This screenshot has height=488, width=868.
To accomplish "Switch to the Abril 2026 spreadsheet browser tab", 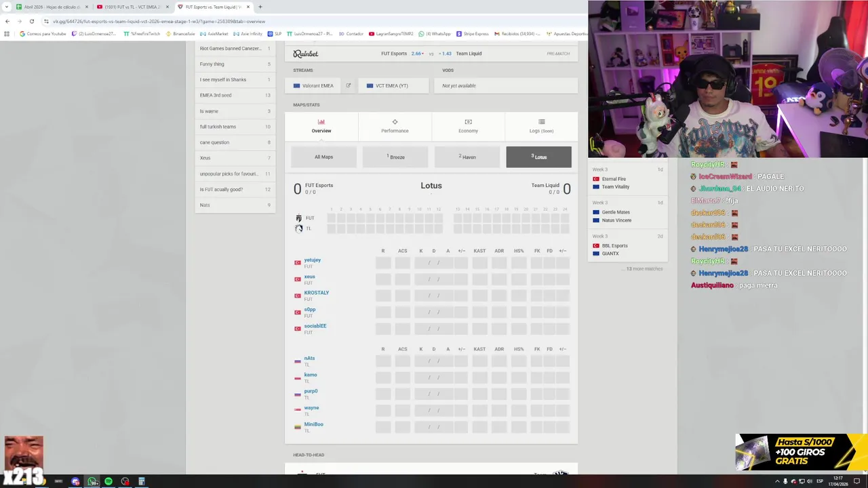I will (52, 7).
